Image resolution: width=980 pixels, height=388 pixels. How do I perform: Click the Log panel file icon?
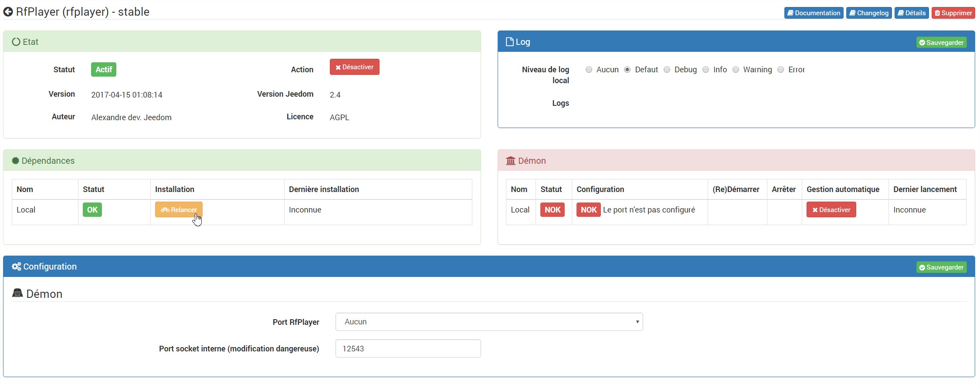point(509,42)
